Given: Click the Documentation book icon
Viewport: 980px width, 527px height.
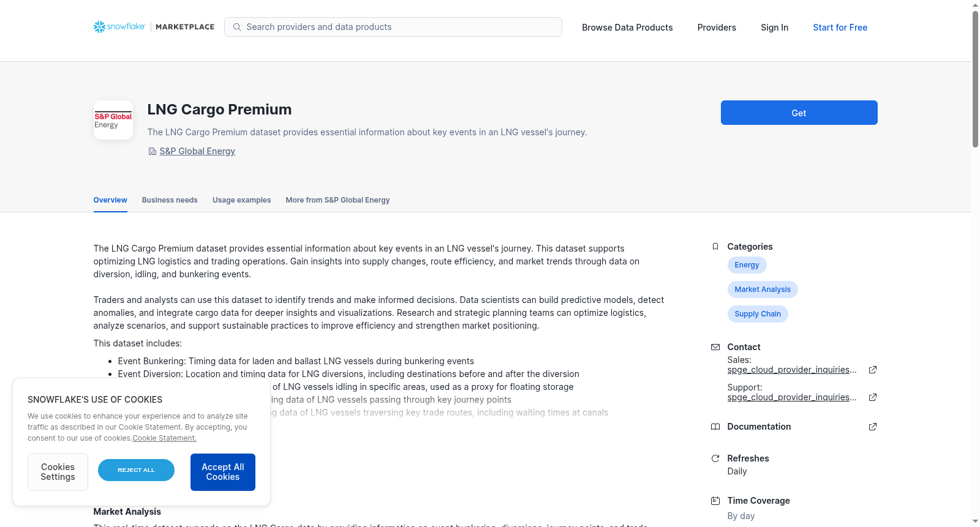Looking at the screenshot, I should (x=715, y=427).
